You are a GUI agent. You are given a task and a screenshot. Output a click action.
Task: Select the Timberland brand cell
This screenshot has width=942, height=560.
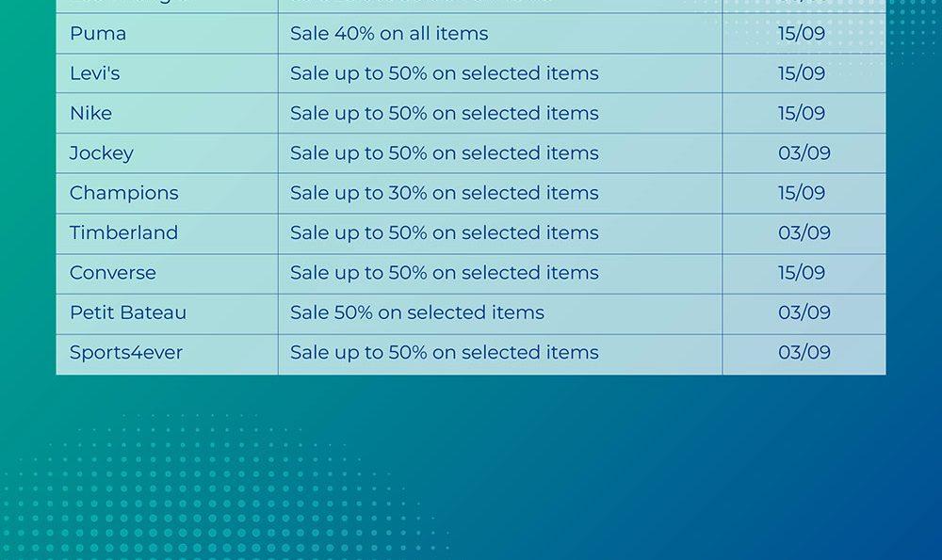click(123, 233)
